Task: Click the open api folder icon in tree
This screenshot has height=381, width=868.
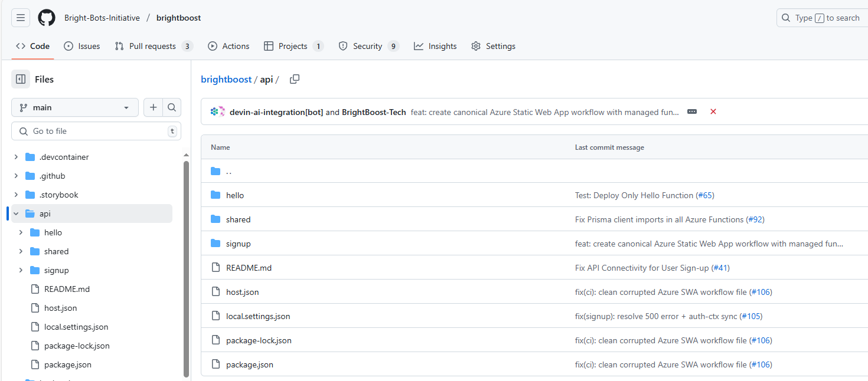Action: 30,214
